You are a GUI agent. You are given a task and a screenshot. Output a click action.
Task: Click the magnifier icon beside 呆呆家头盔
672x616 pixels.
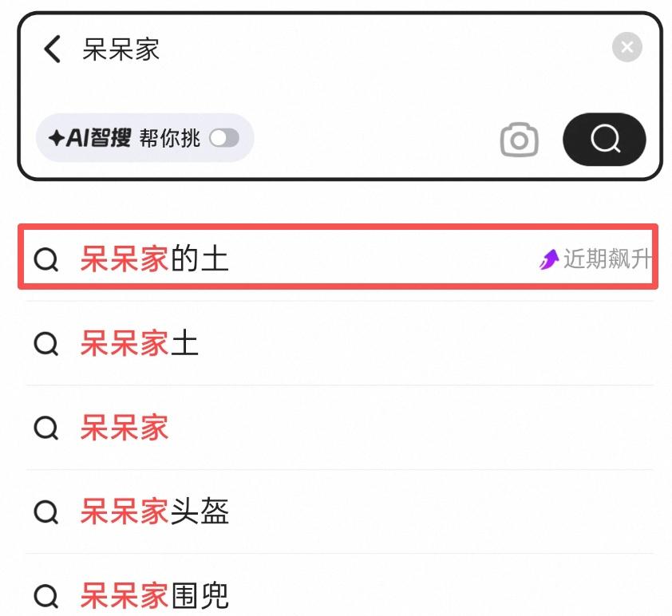46,513
